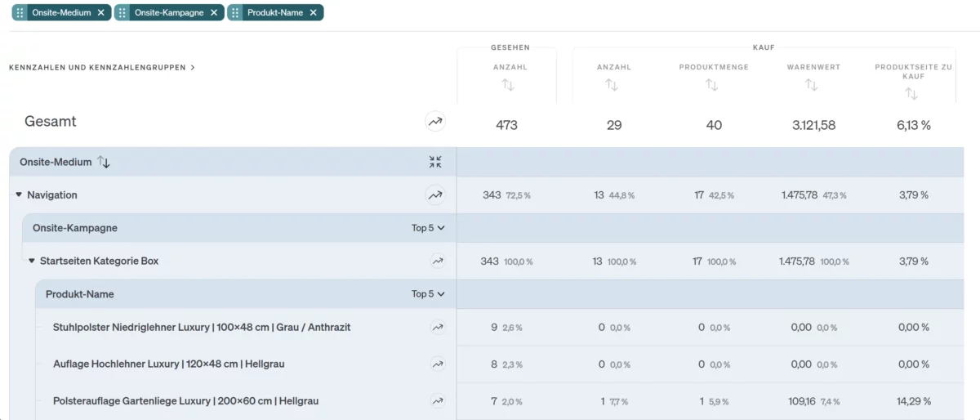
Task: Click the Gesamt row label
Action: 51,121
